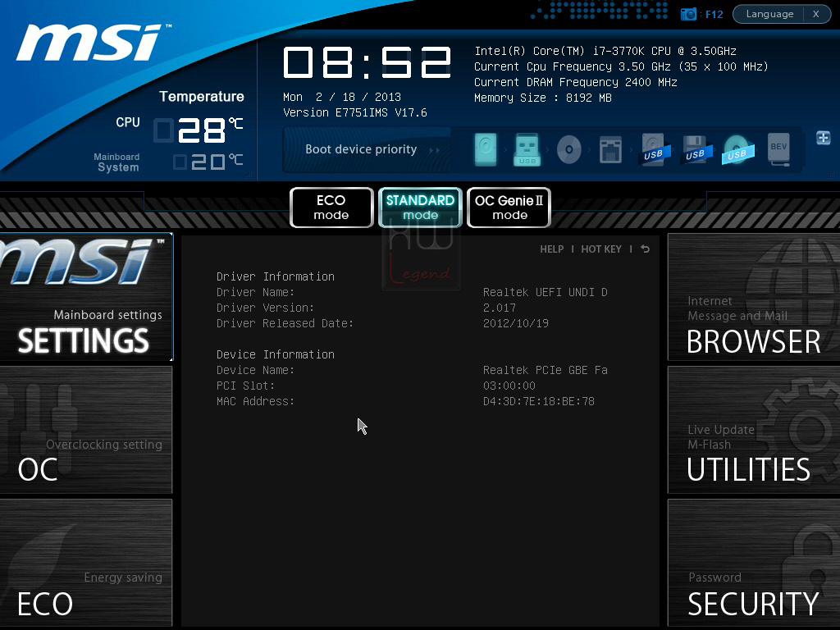Switch to STANDARD mode
The height and width of the screenshot is (630, 840).
tap(420, 208)
